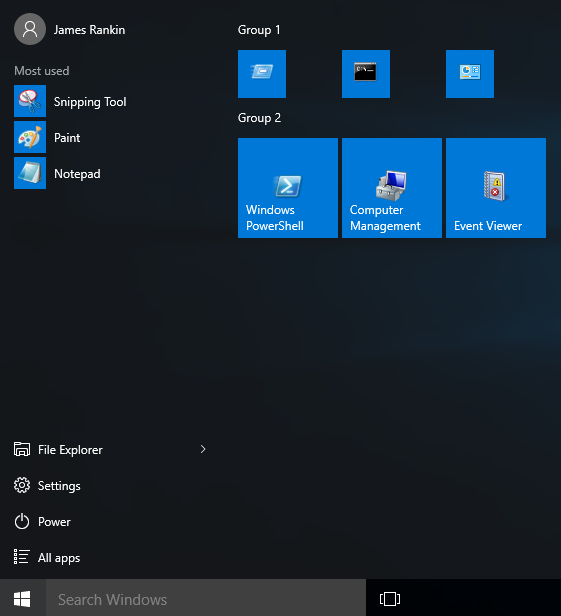Open the Event Viewer tile
The height and width of the screenshot is (616, 561).
[496, 188]
